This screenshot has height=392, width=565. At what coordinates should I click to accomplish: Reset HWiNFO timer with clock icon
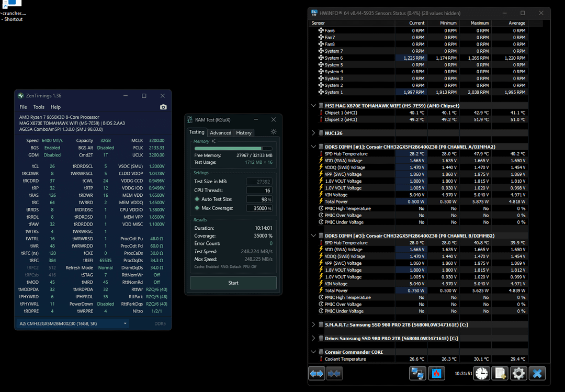point(482,374)
